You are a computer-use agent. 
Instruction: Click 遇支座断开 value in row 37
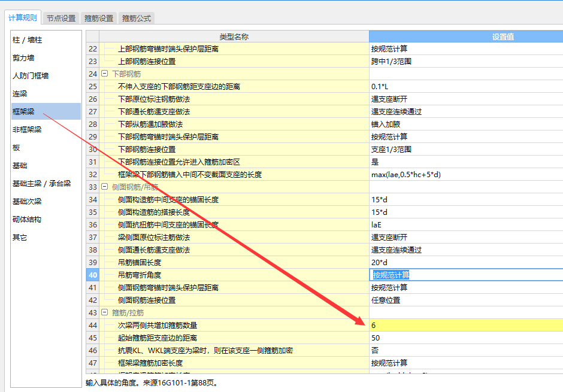click(466, 237)
